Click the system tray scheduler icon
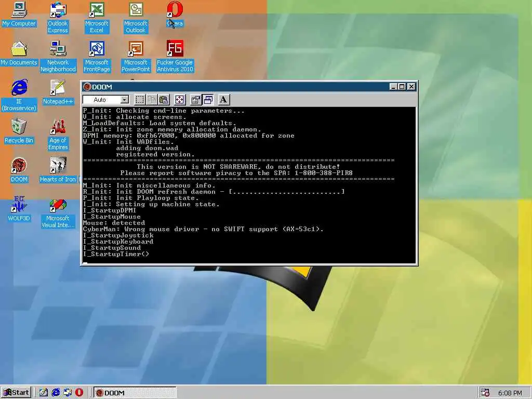 (x=485, y=393)
